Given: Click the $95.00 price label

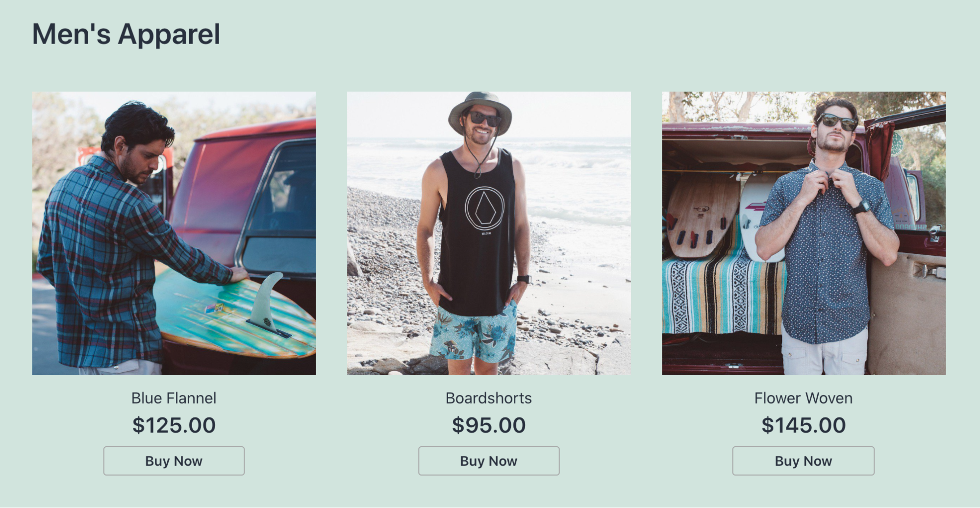Looking at the screenshot, I should click(488, 425).
